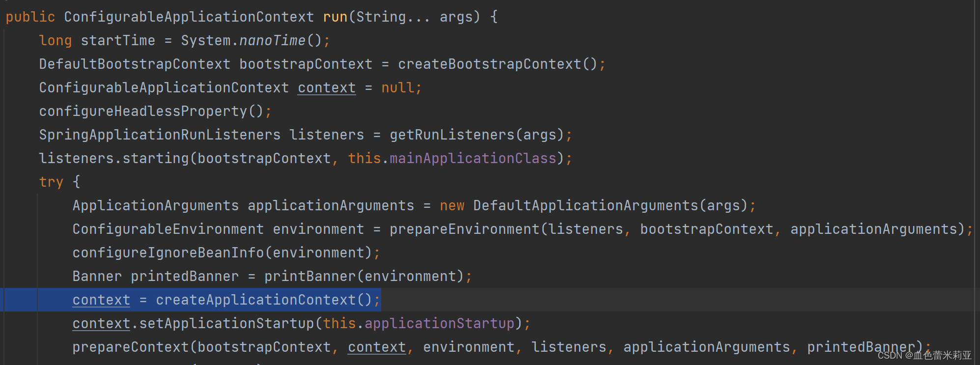Click the run method name in the signature
This screenshot has width=980, height=365.
pos(335,17)
